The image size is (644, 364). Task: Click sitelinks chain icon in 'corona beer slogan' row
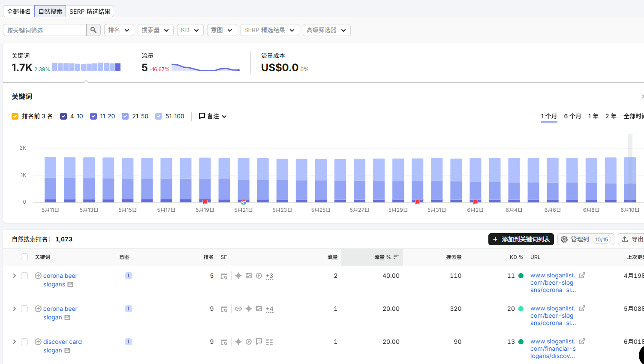(x=238, y=309)
